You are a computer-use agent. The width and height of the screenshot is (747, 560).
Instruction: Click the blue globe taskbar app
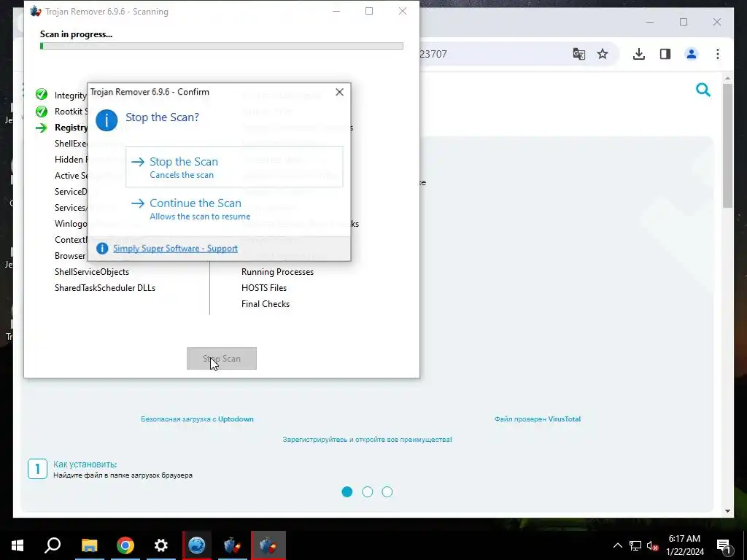(197, 545)
